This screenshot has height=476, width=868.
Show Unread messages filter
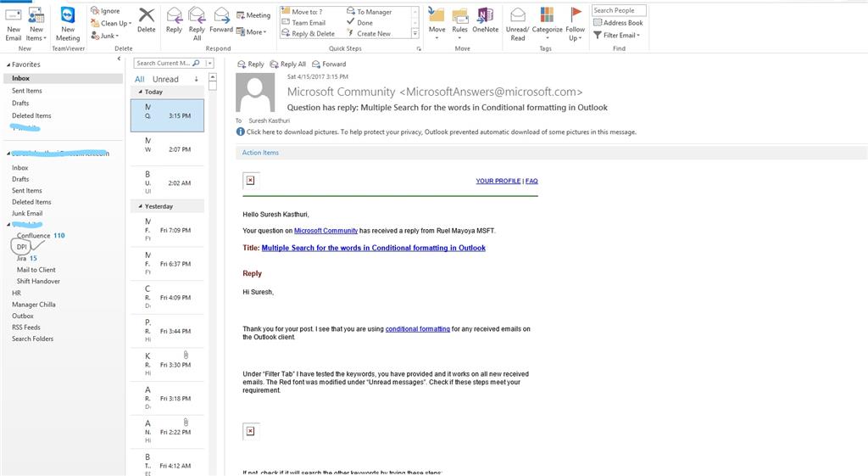(x=165, y=79)
